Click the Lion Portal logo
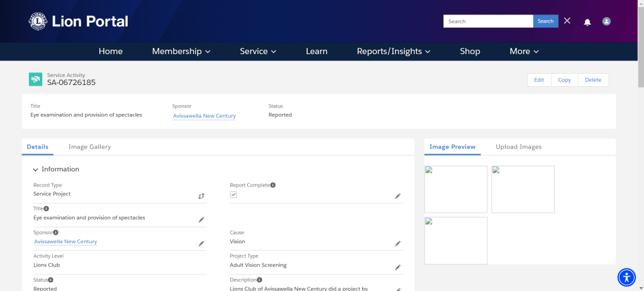 pos(78,21)
